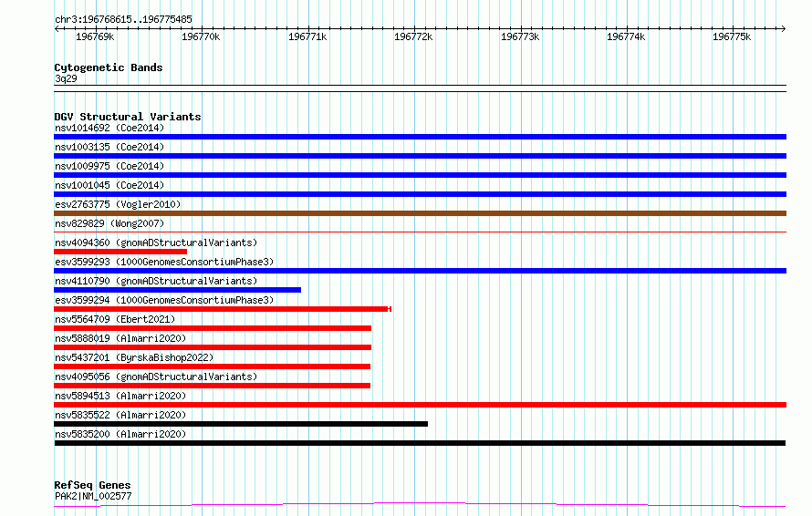The image size is (812, 516).
Task: Click the 3q29 cytogenetic band label
Action: [x=66, y=78]
